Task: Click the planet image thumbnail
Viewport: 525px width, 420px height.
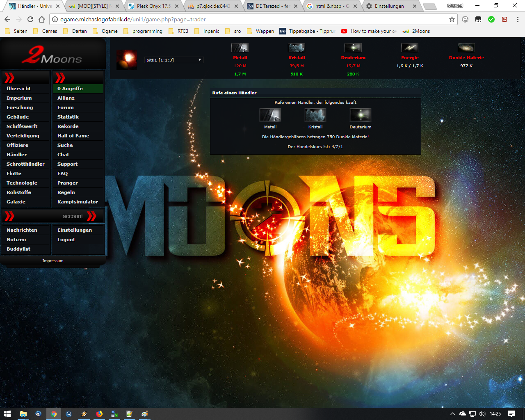Action: [x=127, y=60]
